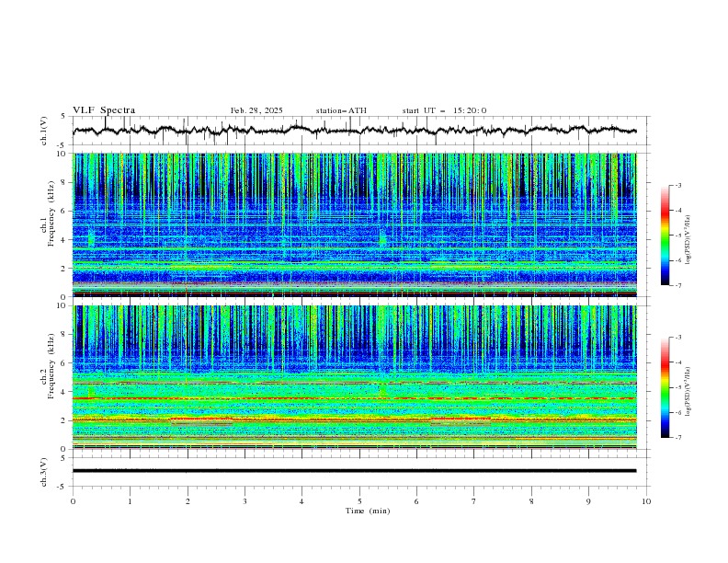
Task: Click time axis tick label "0"
Action: coord(73,501)
